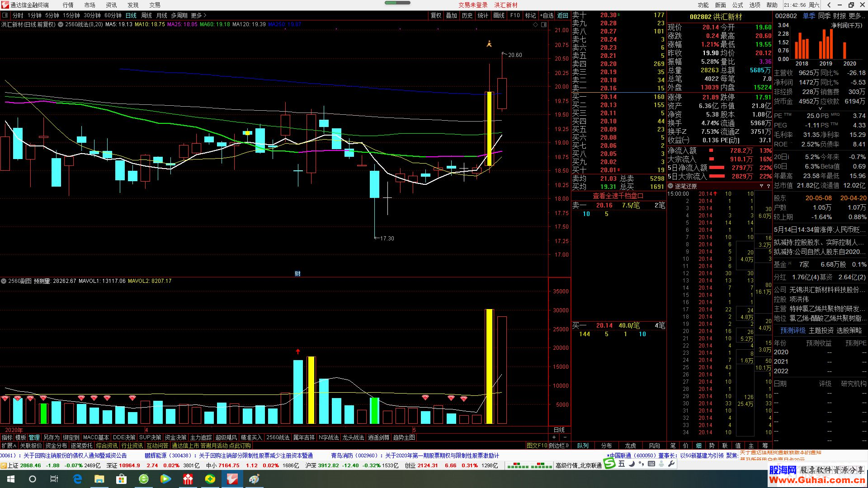Viewport: 868px width, 488px height.
Task: Open the Sogou wrench settings icon
Action: [671, 464]
